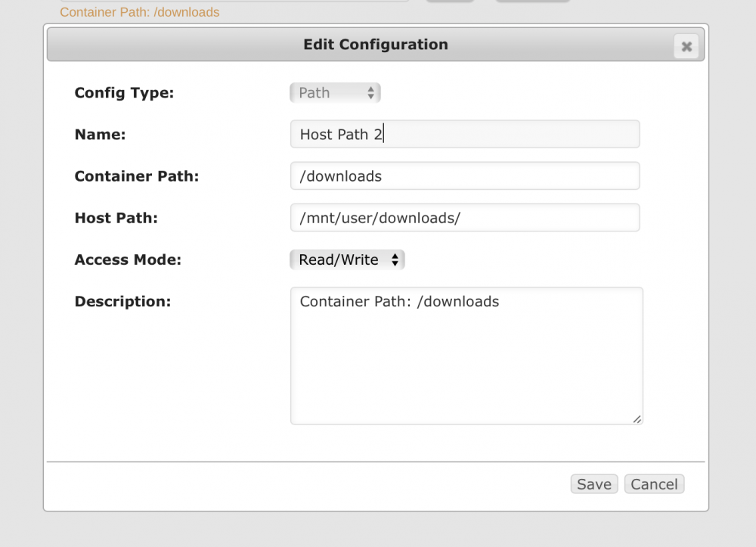
Task: Click the Access Mode label
Action: [x=128, y=260]
